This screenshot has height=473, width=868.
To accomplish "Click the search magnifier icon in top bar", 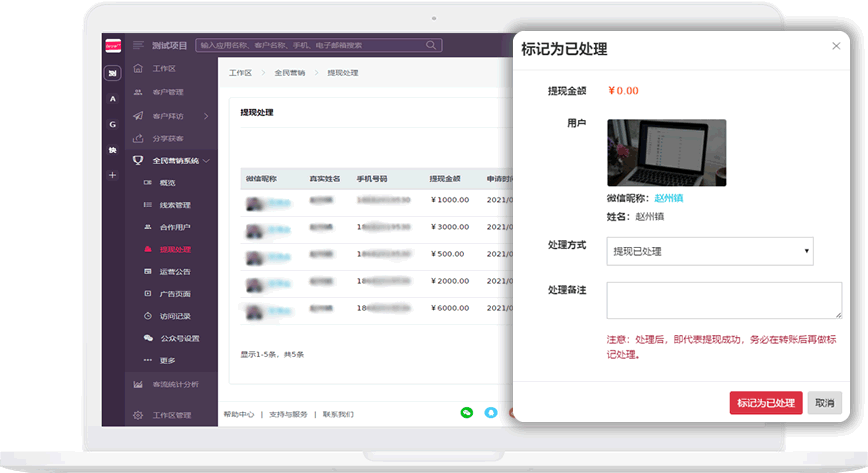I will [432, 45].
